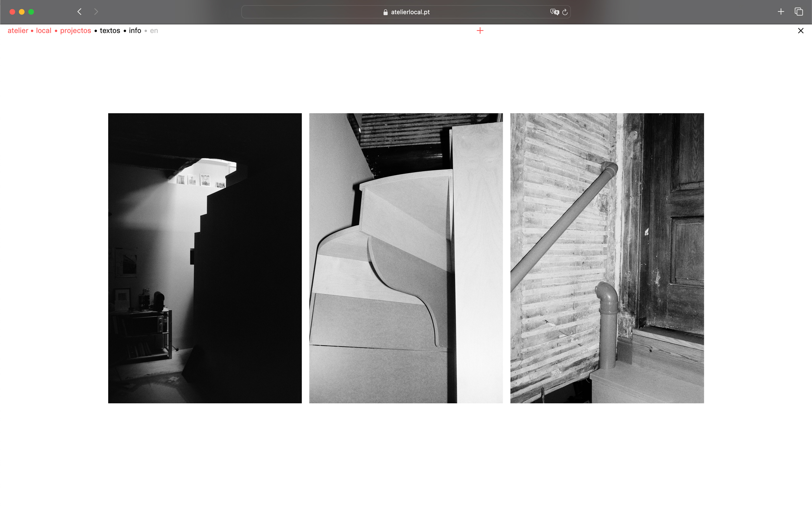Click the browser forward arrow

(x=96, y=12)
